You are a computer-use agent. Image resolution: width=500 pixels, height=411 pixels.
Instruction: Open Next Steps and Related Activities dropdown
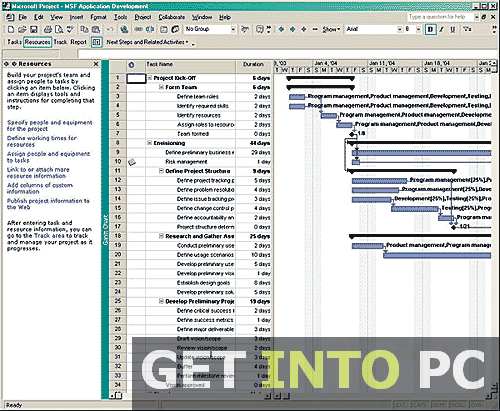tap(147, 42)
